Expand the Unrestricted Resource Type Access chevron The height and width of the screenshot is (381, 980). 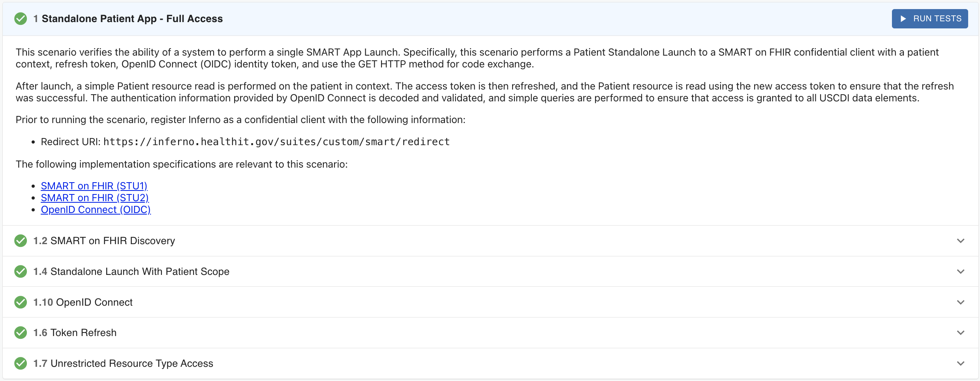click(x=961, y=363)
